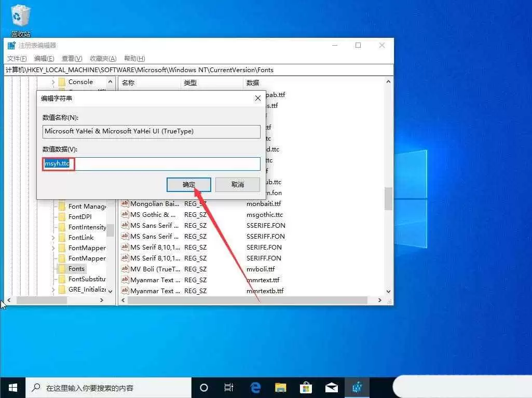This screenshot has height=398, width=532.
Task: Open the Mail app from the taskbar
Action: 332,387
